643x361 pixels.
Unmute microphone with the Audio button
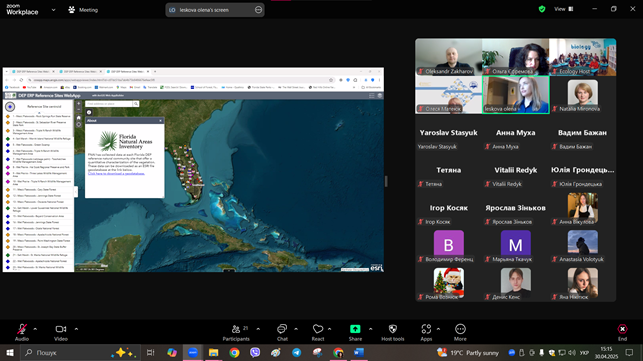point(22,332)
